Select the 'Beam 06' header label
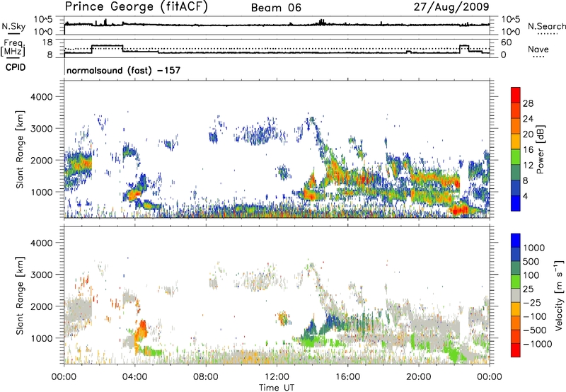Viewport: 566px width, 392px height. (x=276, y=8)
